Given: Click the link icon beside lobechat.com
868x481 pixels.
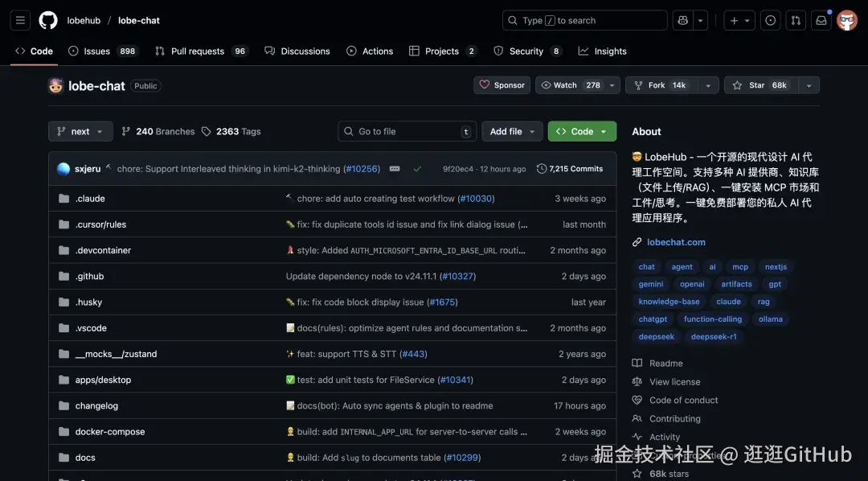Looking at the screenshot, I should tap(637, 242).
